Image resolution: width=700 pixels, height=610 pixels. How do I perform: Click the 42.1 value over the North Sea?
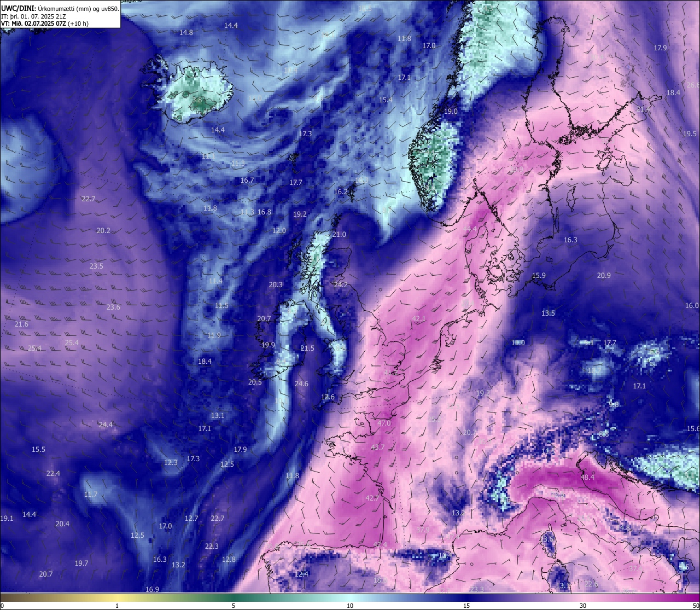[419, 319]
